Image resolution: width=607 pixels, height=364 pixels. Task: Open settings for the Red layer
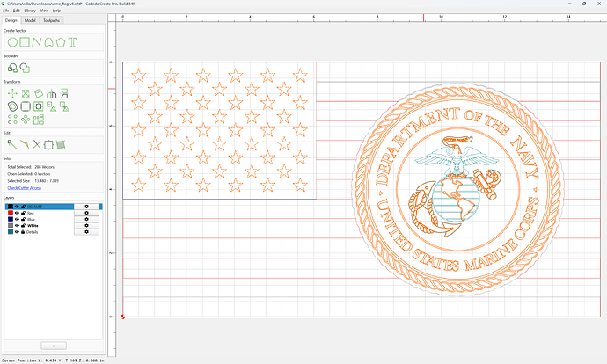(x=86, y=213)
